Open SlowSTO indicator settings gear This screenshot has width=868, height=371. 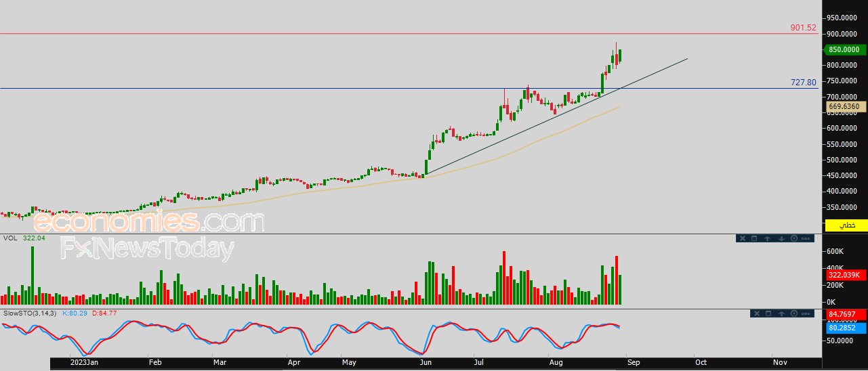[x=794, y=313]
